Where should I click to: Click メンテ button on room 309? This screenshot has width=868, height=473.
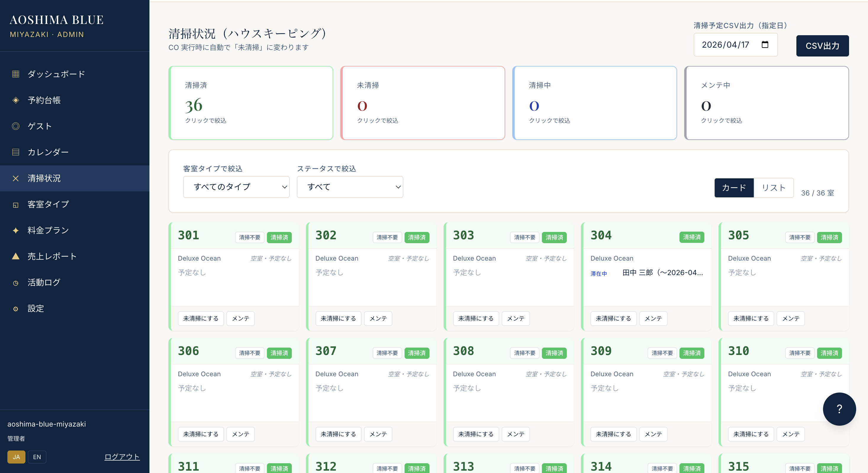(653, 434)
